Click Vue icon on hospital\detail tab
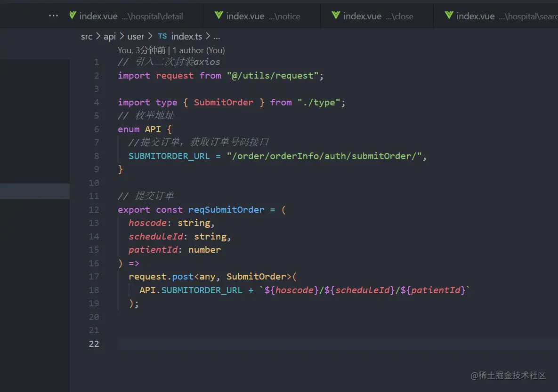558x392 pixels. (x=73, y=16)
